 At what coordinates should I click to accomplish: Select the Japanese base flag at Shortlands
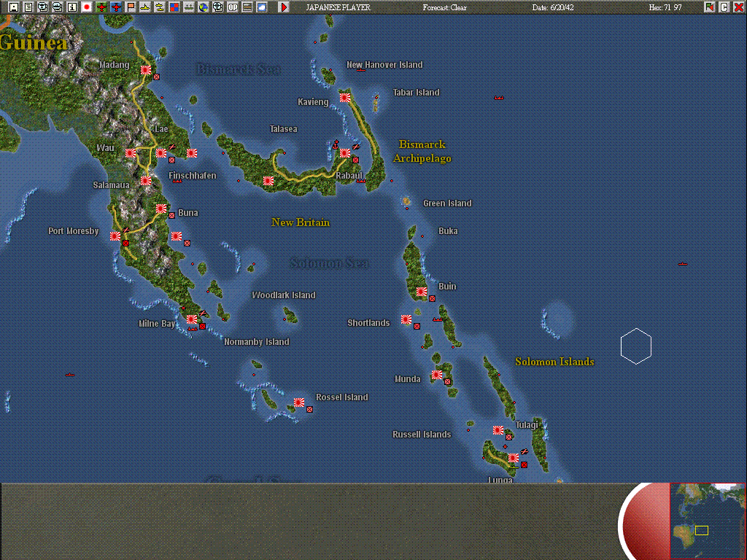pos(406,319)
